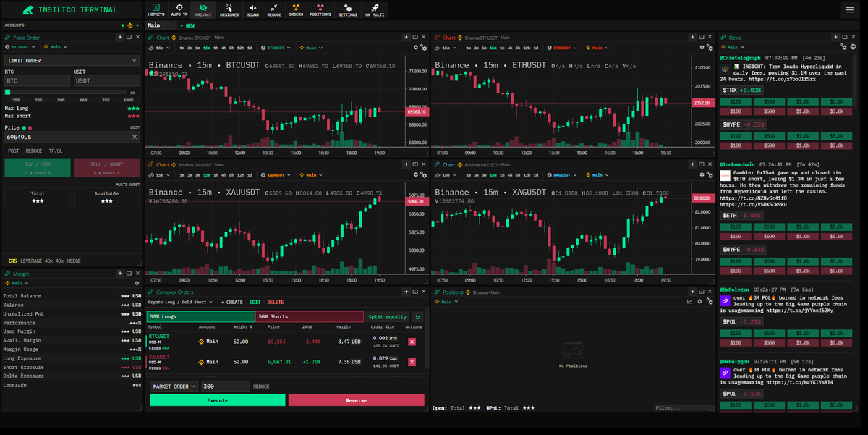This screenshot has width=868, height=435.
Task: Toggle the red Price indicator
Action: [31, 128]
